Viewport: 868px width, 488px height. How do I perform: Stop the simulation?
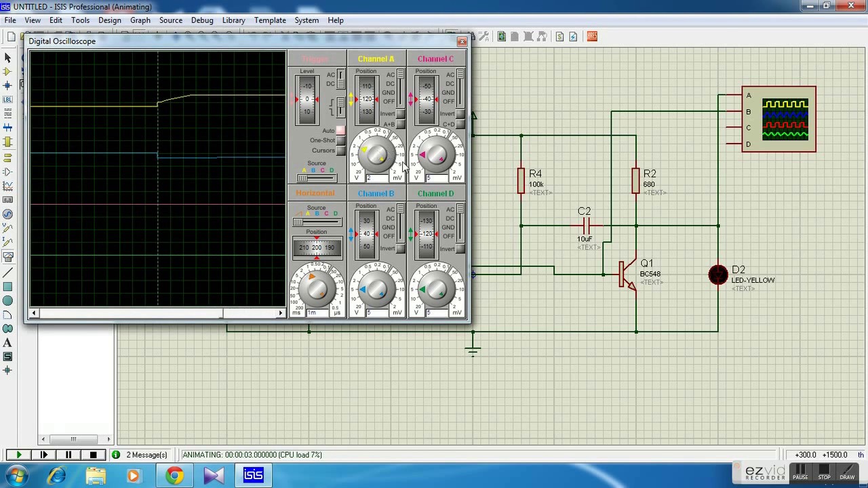pos(94,455)
